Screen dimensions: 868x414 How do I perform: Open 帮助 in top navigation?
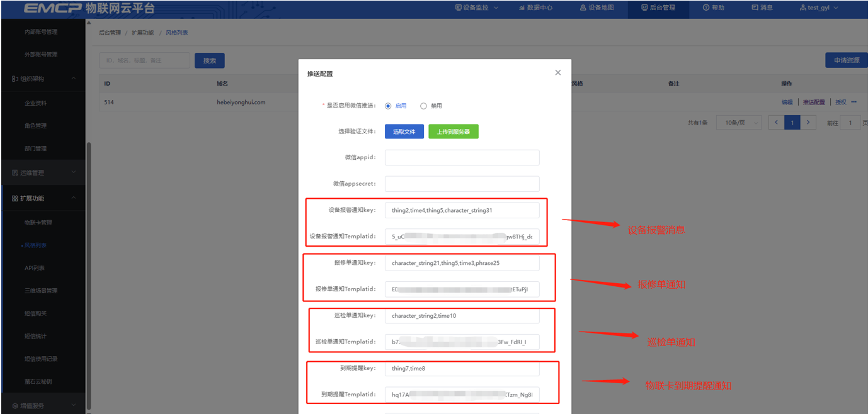pos(713,8)
